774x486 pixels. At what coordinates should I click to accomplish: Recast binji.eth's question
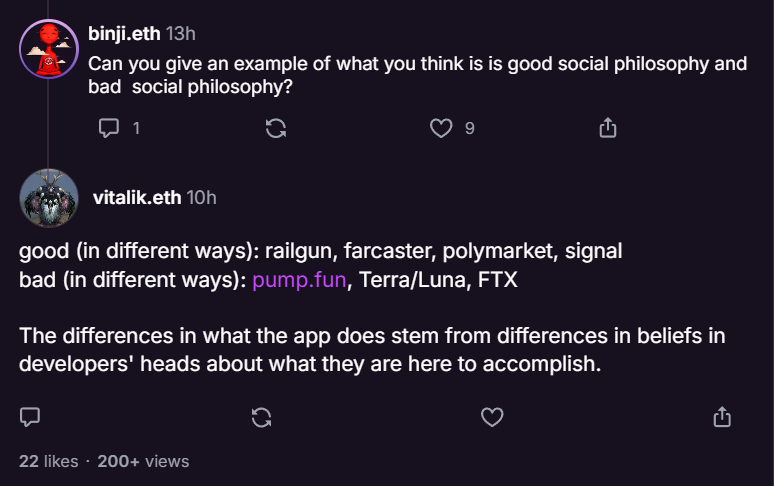point(276,128)
